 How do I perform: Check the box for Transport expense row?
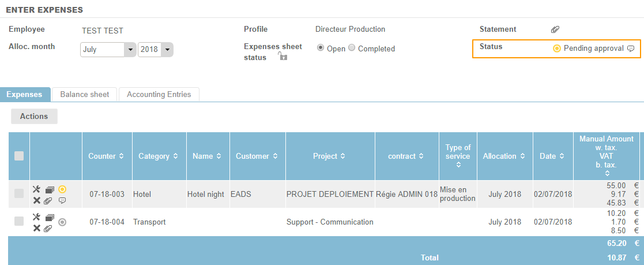point(19,221)
